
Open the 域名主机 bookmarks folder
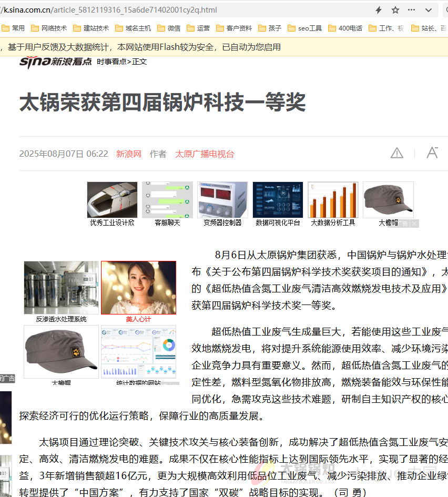tap(133, 28)
